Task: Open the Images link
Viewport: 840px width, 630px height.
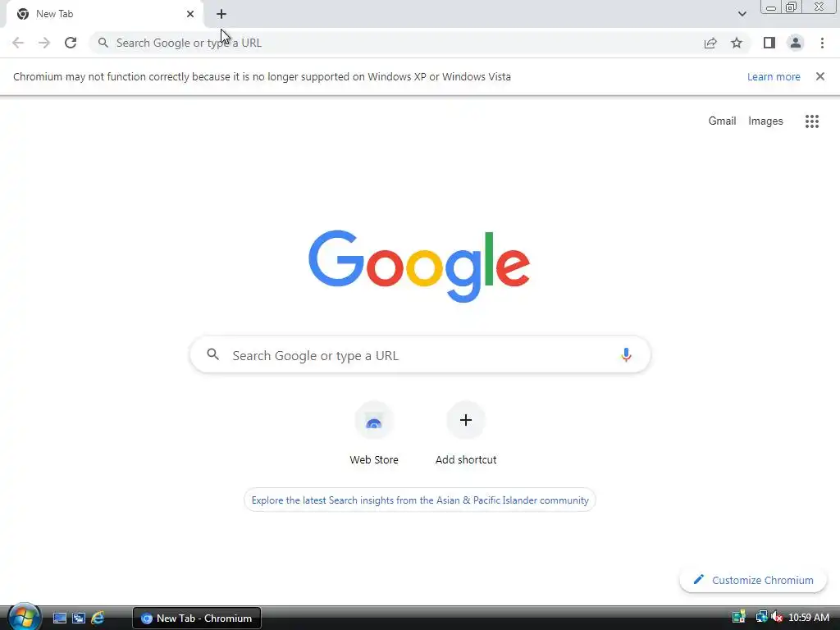Action: pyautogui.click(x=765, y=121)
